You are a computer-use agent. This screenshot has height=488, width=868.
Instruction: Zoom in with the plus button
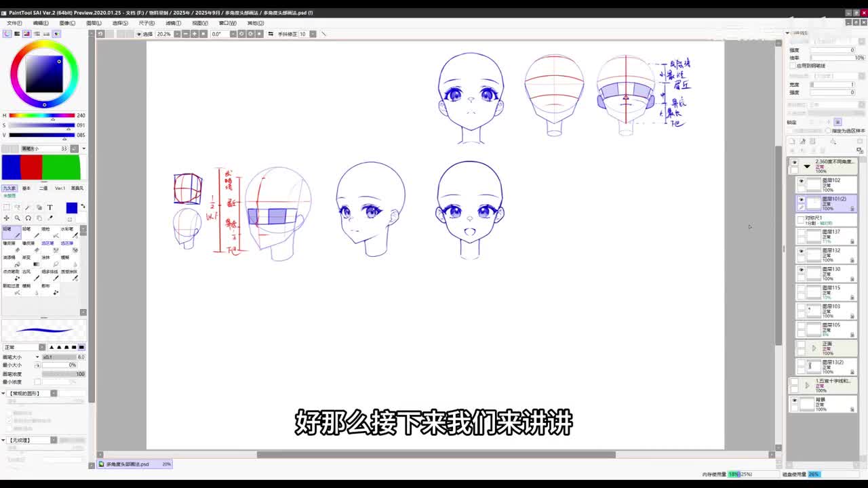[x=195, y=34]
